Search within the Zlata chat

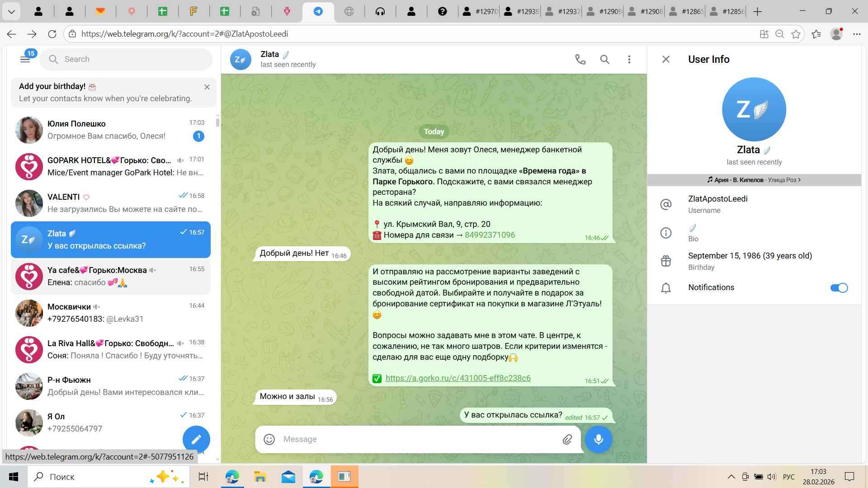(604, 59)
